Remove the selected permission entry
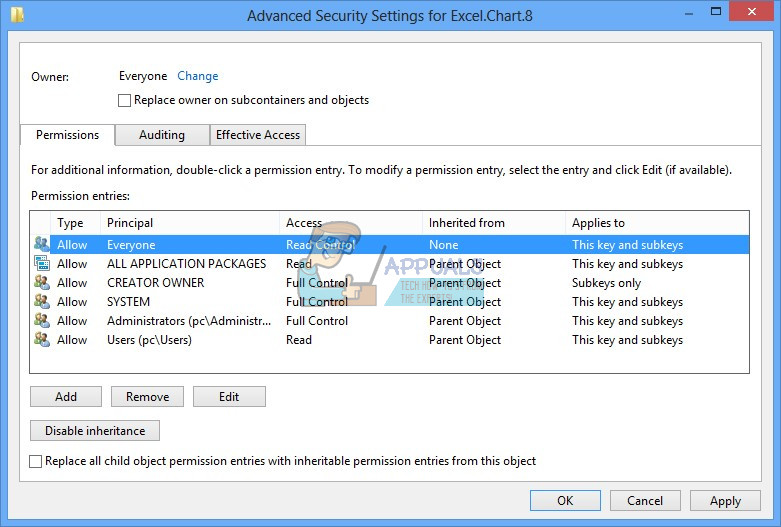The width and height of the screenshot is (781, 527). tap(147, 397)
